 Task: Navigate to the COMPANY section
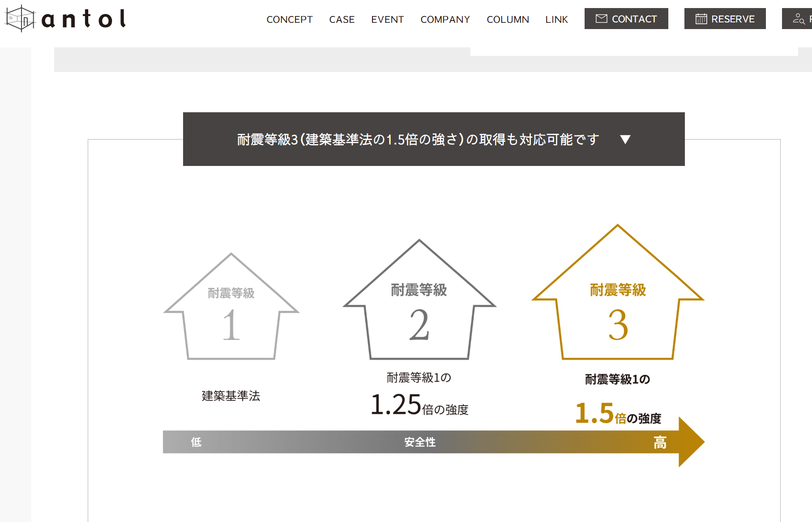pos(445,20)
